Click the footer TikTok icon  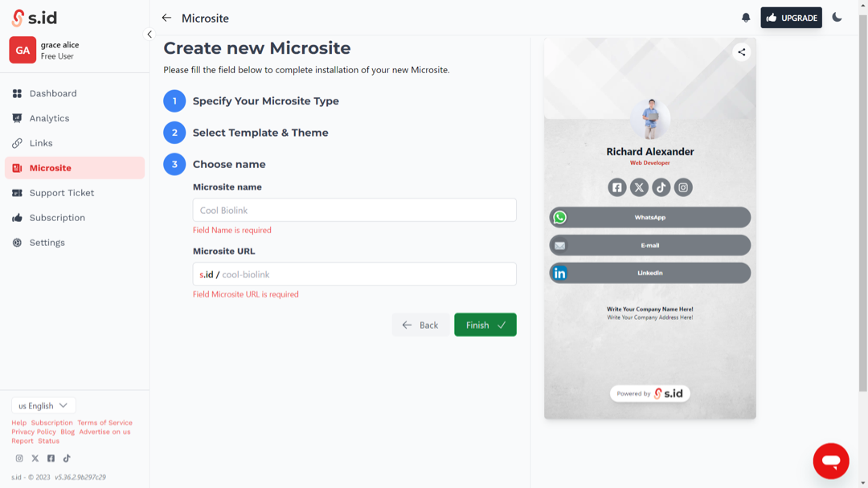(67, 458)
